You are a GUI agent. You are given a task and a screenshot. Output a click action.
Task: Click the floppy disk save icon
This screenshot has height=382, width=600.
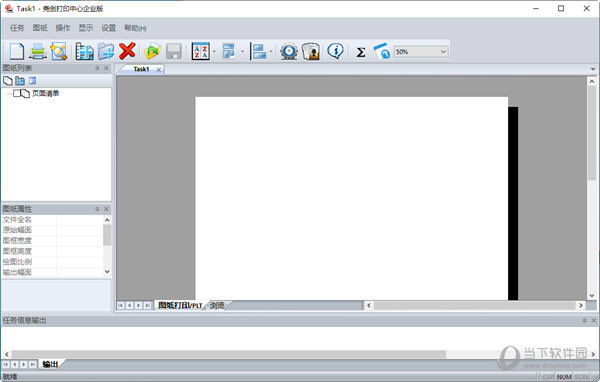pos(173,51)
